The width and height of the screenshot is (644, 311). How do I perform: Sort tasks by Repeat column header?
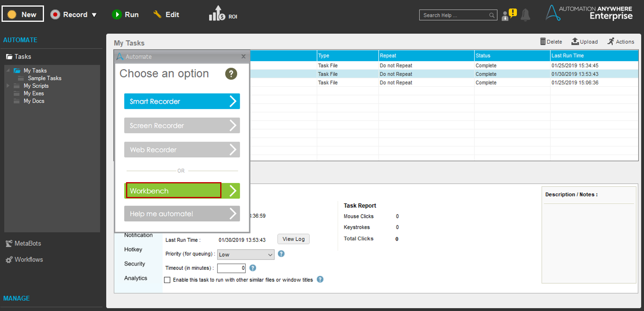click(x=426, y=56)
